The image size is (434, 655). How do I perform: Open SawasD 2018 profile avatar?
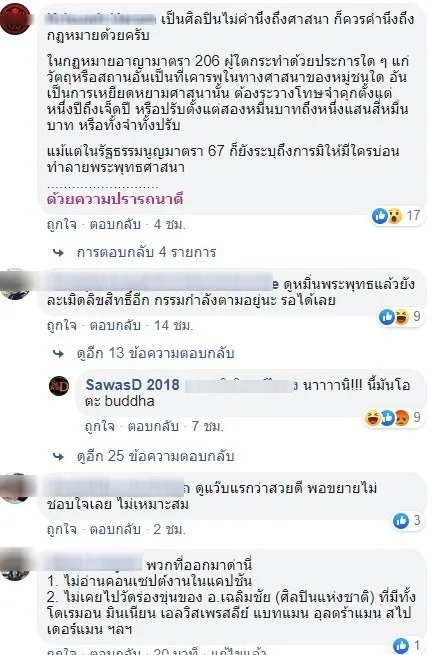[59, 385]
